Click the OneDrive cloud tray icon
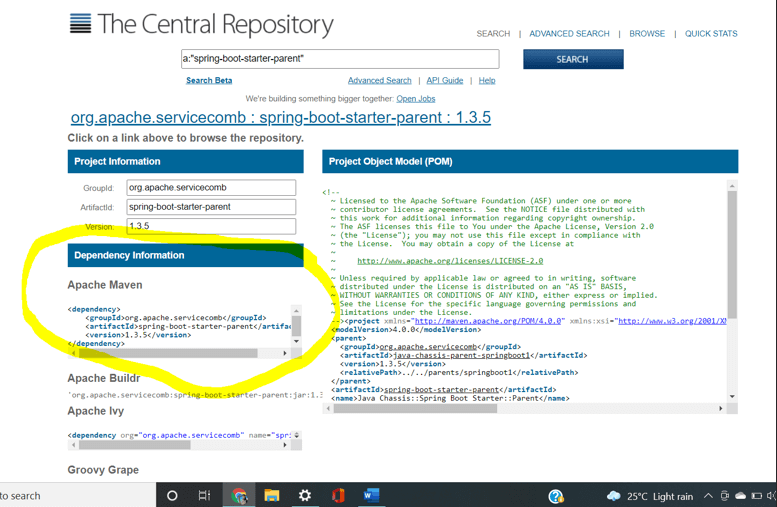Screen dimensions: 777x507 (x=740, y=496)
